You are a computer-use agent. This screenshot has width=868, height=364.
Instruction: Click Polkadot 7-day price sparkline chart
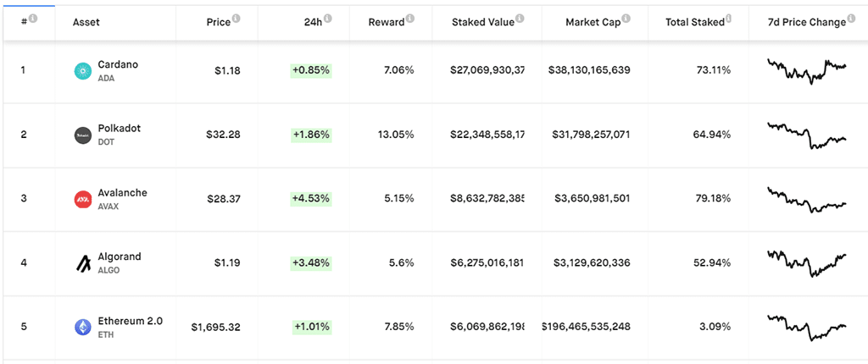[x=807, y=135]
